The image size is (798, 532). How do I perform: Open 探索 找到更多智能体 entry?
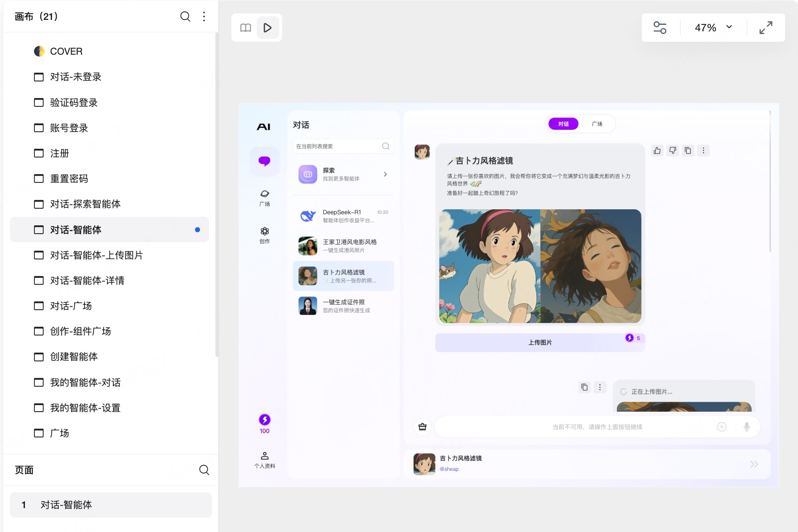pyautogui.click(x=343, y=174)
